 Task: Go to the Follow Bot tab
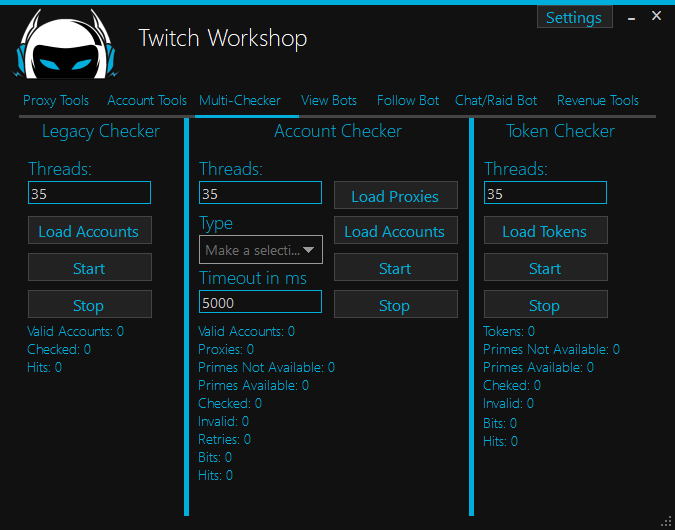pos(408,100)
